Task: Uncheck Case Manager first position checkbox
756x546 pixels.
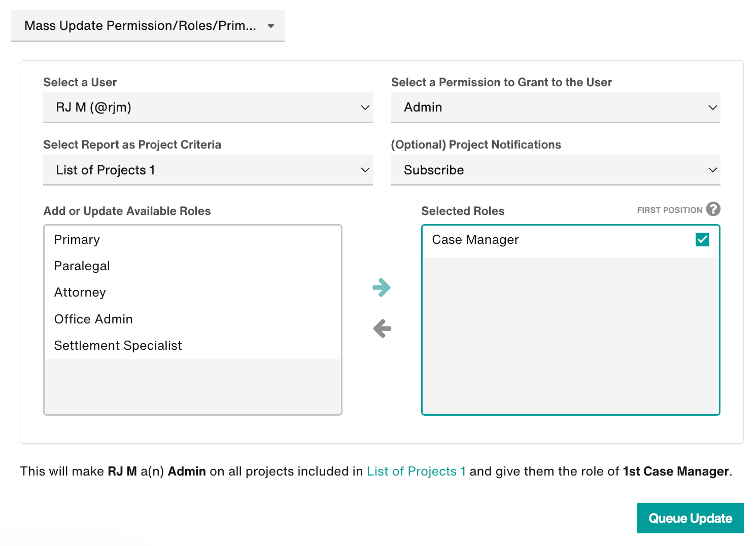Action: coord(702,239)
